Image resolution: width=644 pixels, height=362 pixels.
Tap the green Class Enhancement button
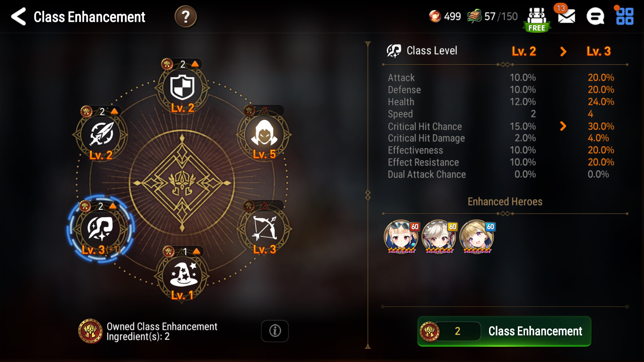504,331
